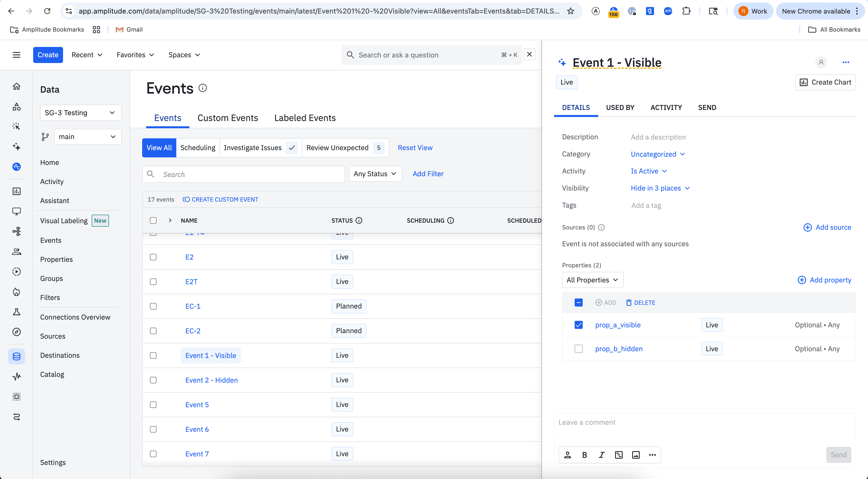Close the search bar with X button

529,54
